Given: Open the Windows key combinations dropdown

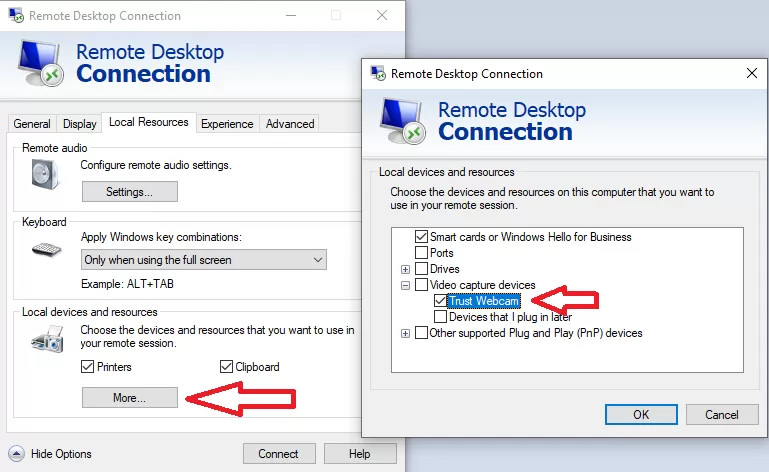Looking at the screenshot, I should click(204, 260).
